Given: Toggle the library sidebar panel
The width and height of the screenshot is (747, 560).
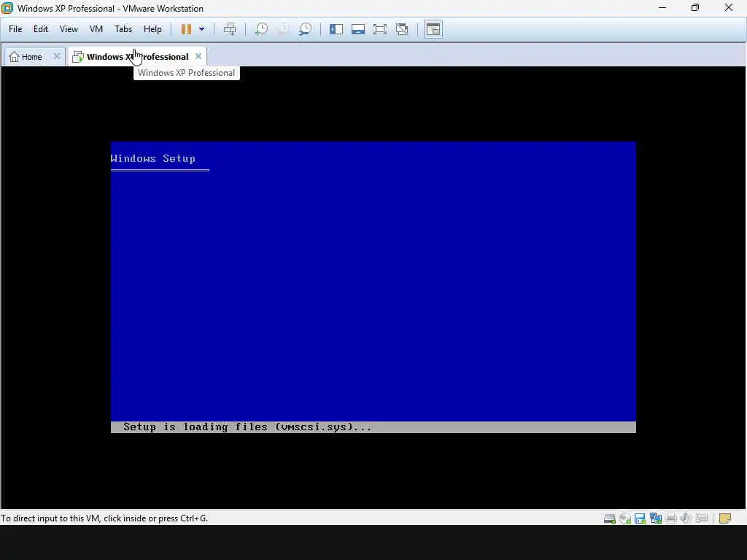Looking at the screenshot, I should pos(336,29).
